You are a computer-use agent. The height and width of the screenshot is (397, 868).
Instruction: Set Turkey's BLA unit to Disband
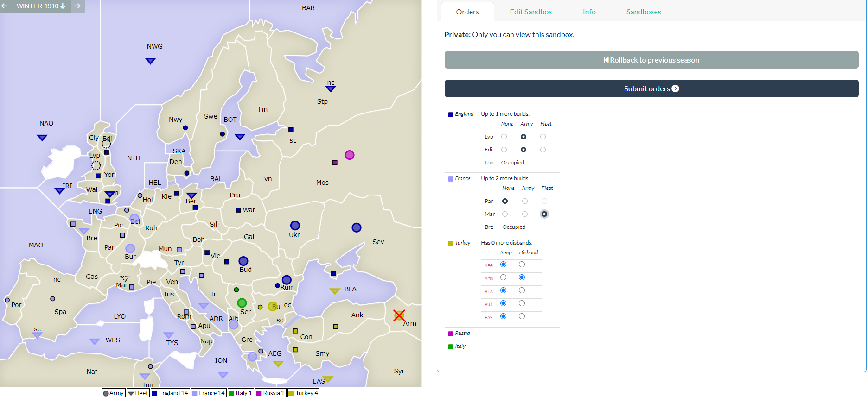click(522, 290)
